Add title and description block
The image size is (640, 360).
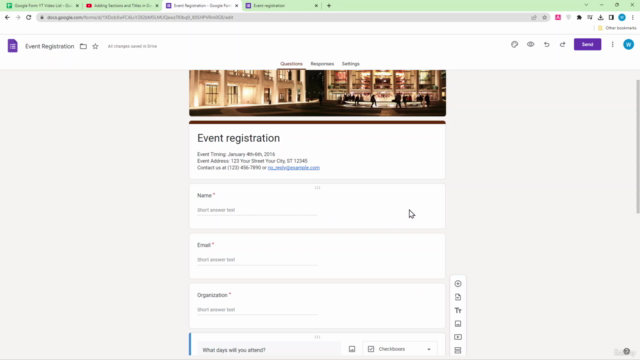(458, 311)
